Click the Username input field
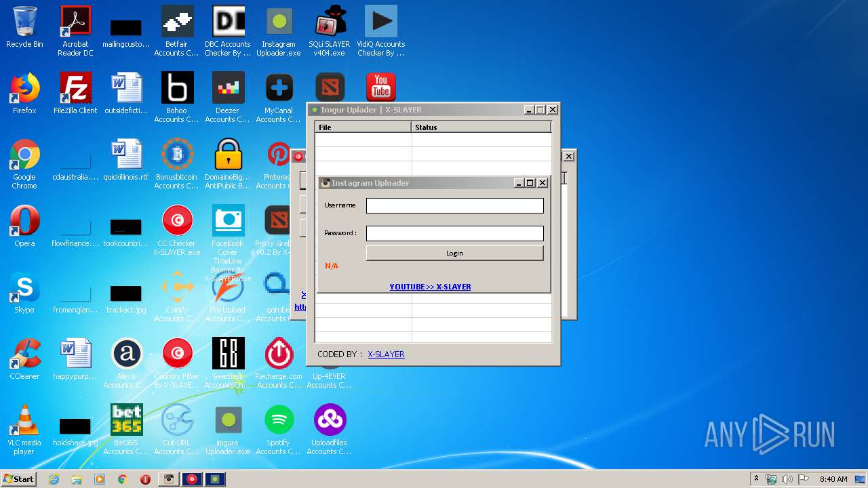The height and width of the screenshot is (488, 868). [x=454, y=205]
